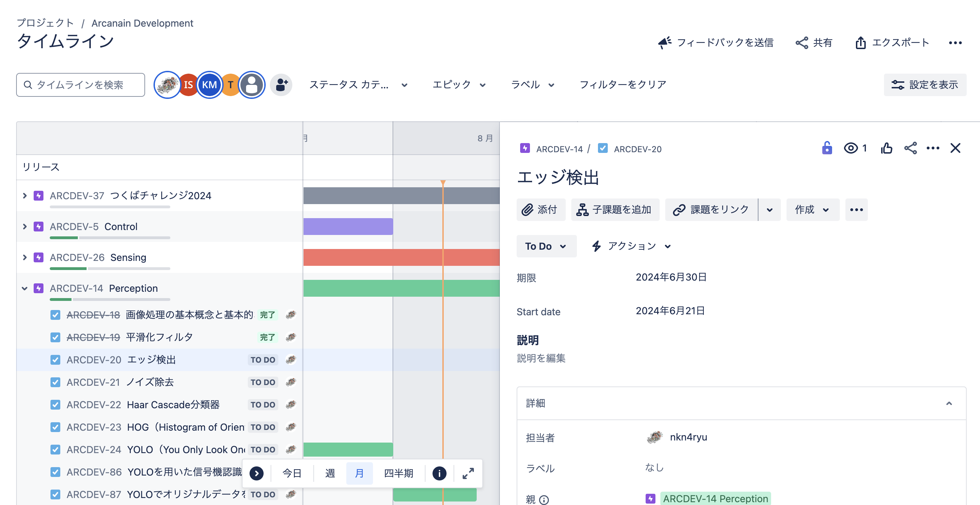This screenshot has width=980, height=505.
Task: Expand the ARCDEV-26 Sensing epic
Action: tap(25, 257)
